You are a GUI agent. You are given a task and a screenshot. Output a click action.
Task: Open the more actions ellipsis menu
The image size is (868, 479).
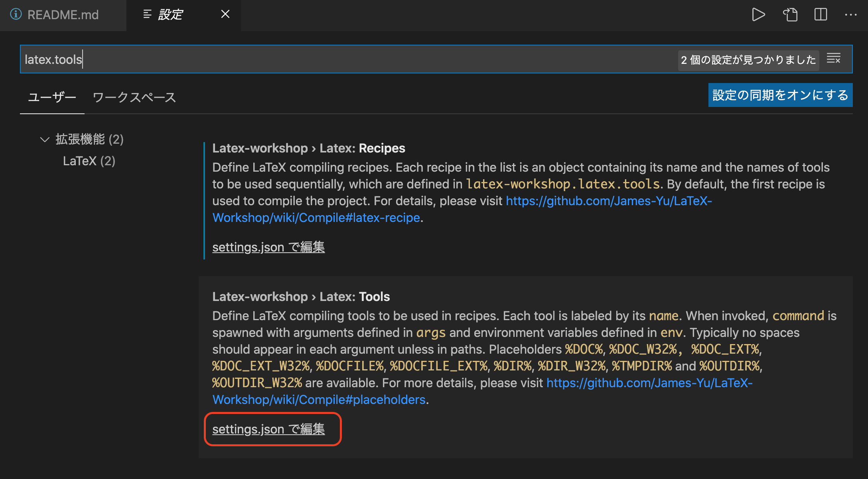coord(851,15)
